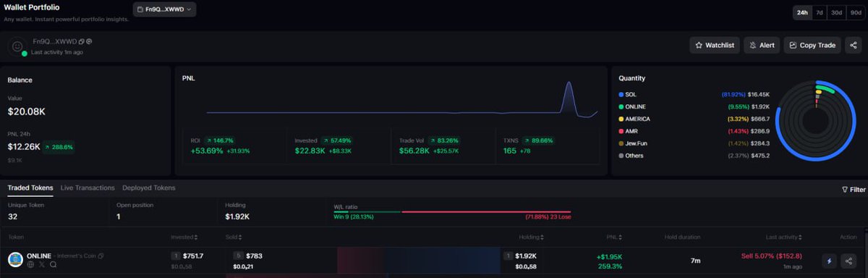Add wallet to Watchlist
This screenshot has height=278, width=868.
(x=715, y=45)
